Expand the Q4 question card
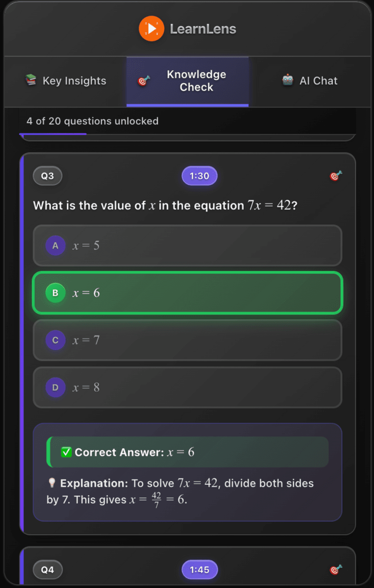374x588 pixels. (187, 570)
